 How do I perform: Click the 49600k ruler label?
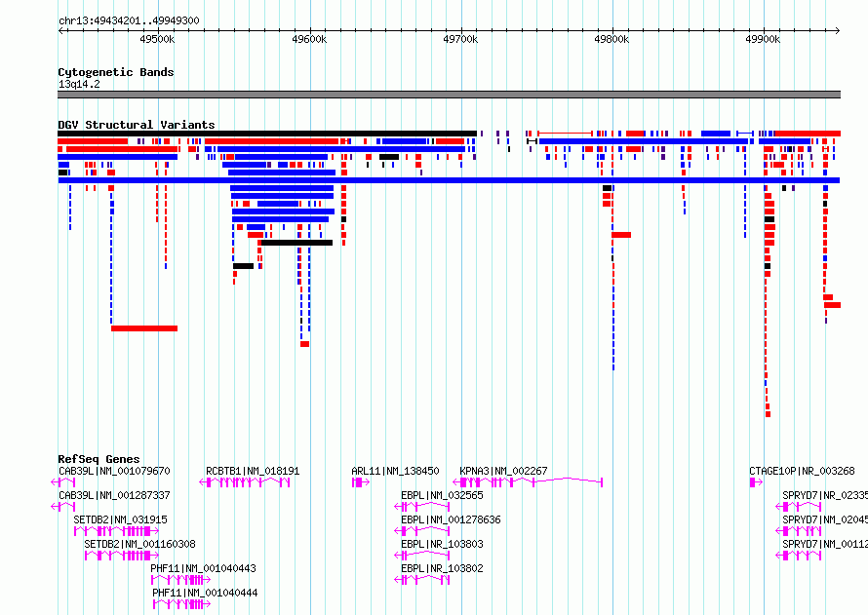coord(309,39)
